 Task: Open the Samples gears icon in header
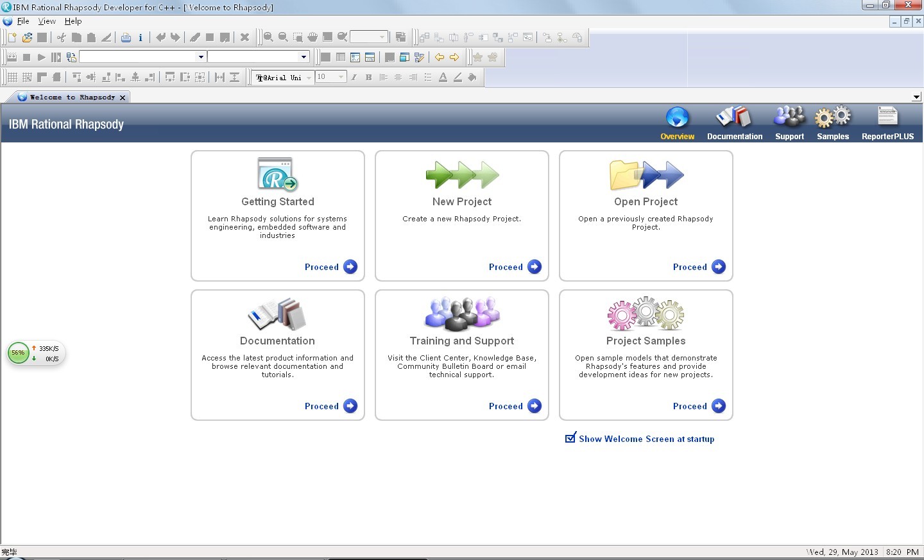coord(833,123)
